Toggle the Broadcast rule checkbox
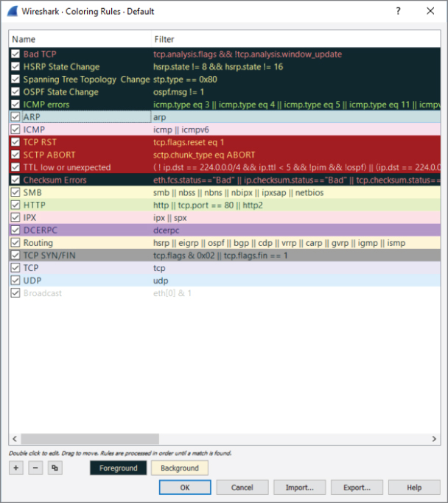This screenshot has width=448, height=503. tap(15, 293)
